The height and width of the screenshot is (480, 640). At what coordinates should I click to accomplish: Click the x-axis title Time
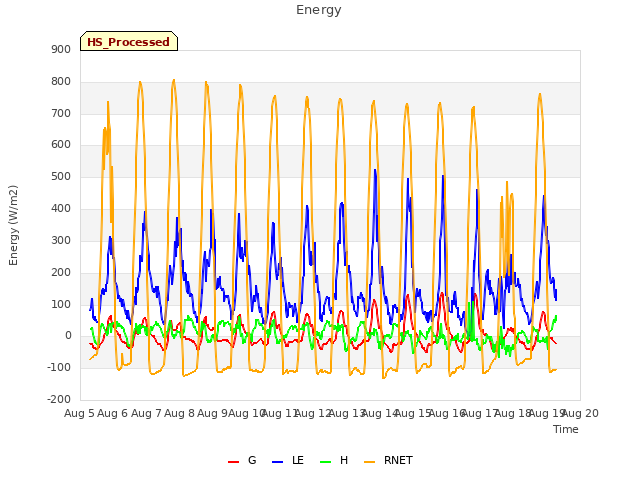(566, 429)
